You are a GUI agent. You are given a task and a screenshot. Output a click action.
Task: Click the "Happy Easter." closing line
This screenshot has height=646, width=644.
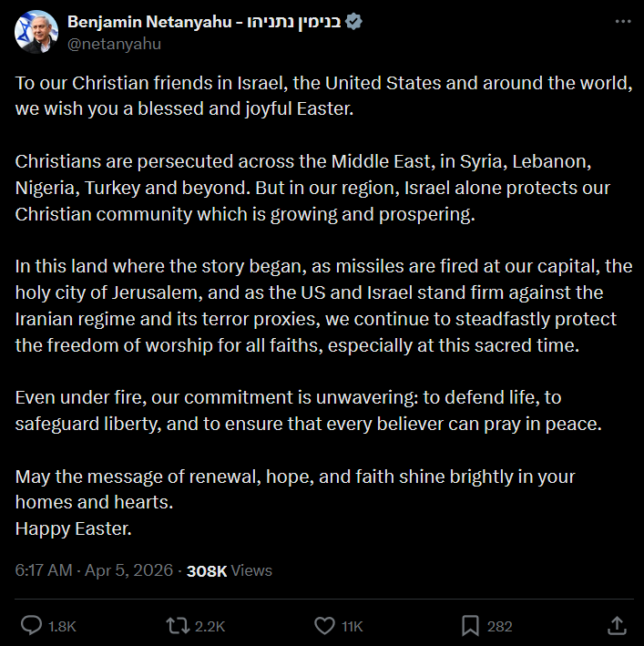pyautogui.click(x=74, y=528)
